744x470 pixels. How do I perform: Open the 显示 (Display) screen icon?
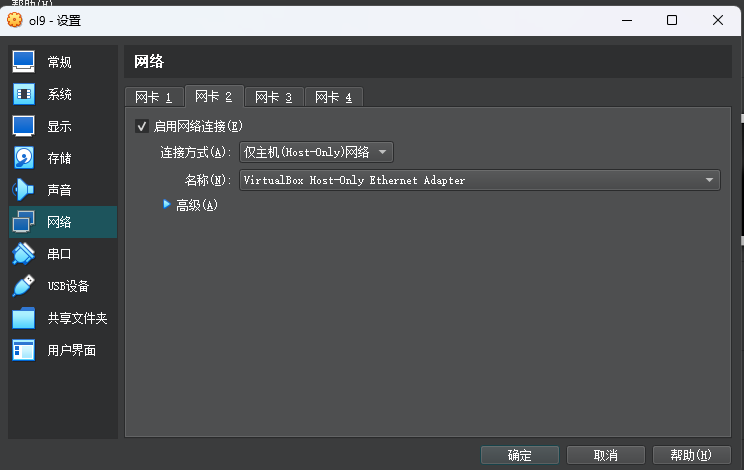coord(23,126)
